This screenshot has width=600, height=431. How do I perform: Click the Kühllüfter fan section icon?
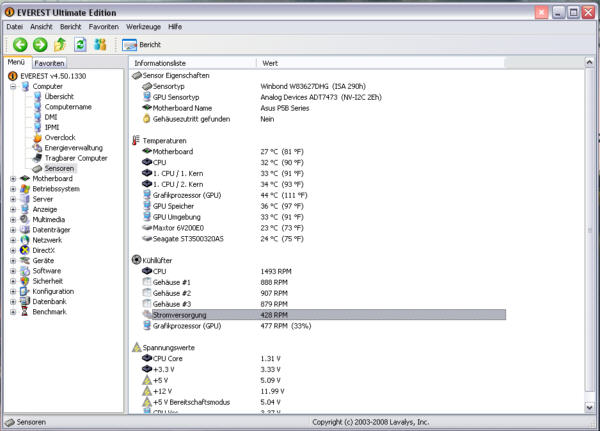137,260
